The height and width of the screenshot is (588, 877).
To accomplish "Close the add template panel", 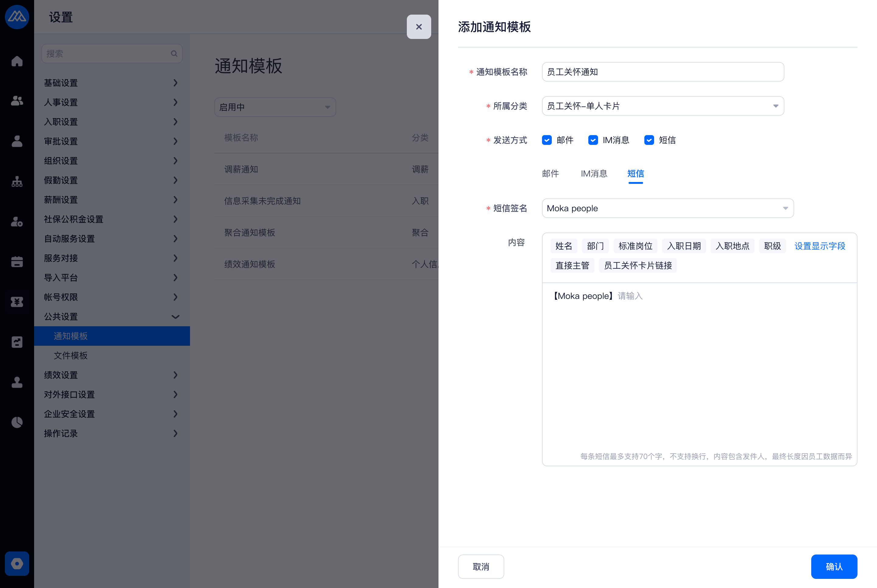I will [419, 26].
